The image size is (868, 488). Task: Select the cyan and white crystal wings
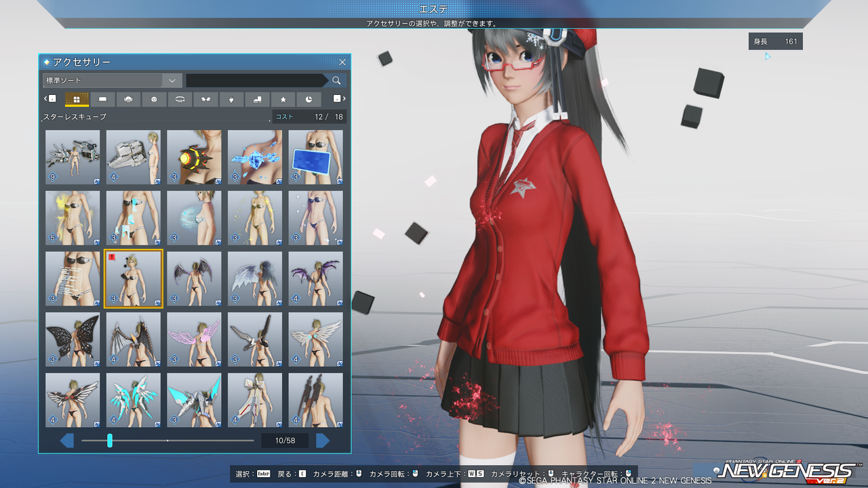tap(134, 400)
